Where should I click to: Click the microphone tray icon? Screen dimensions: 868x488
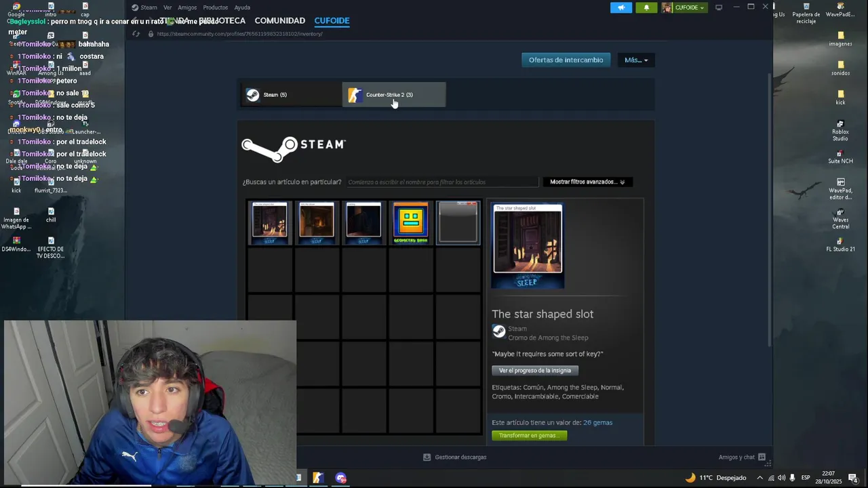(x=792, y=478)
